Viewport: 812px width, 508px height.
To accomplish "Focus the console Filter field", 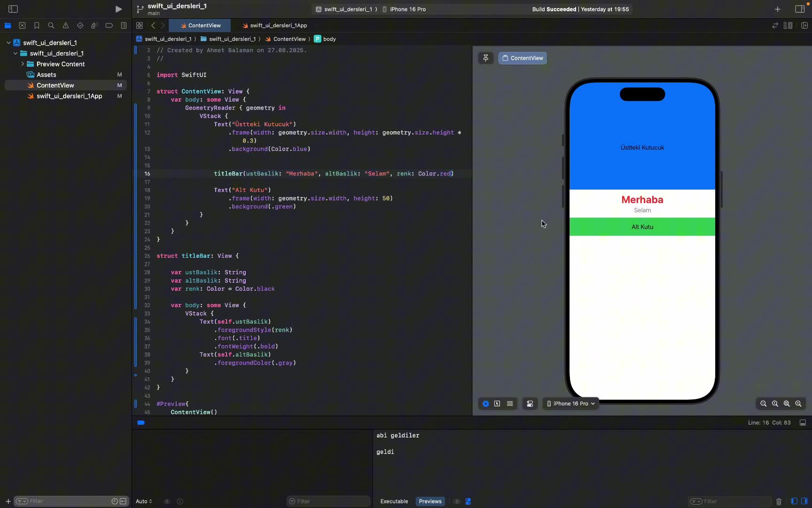I will tap(729, 501).
